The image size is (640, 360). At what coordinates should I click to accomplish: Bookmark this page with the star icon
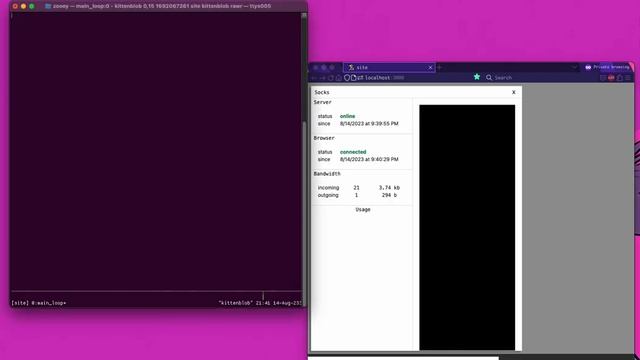tap(477, 77)
